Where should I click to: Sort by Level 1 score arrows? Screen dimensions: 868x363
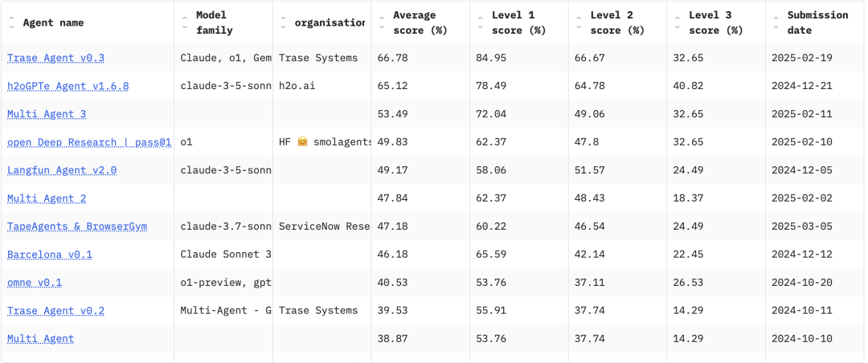[x=481, y=23]
